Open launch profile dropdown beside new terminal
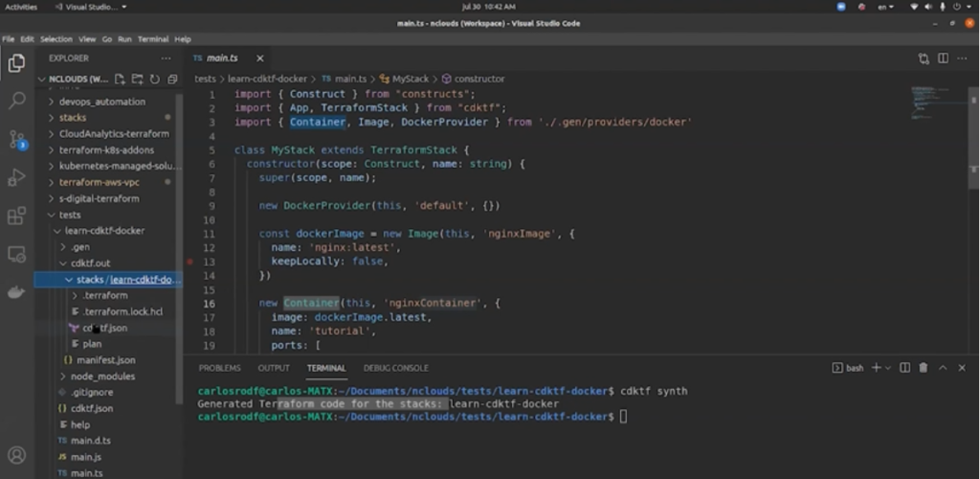The image size is (980, 479). [888, 368]
